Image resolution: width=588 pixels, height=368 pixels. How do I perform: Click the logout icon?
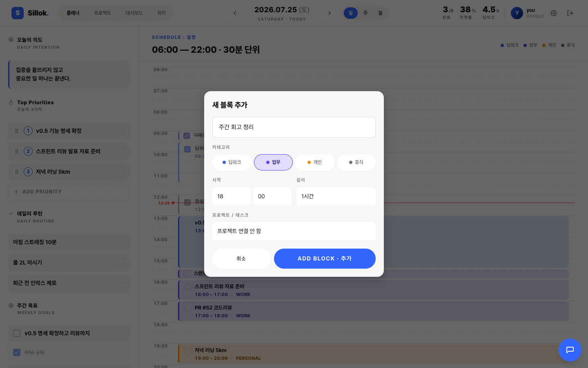(x=570, y=13)
